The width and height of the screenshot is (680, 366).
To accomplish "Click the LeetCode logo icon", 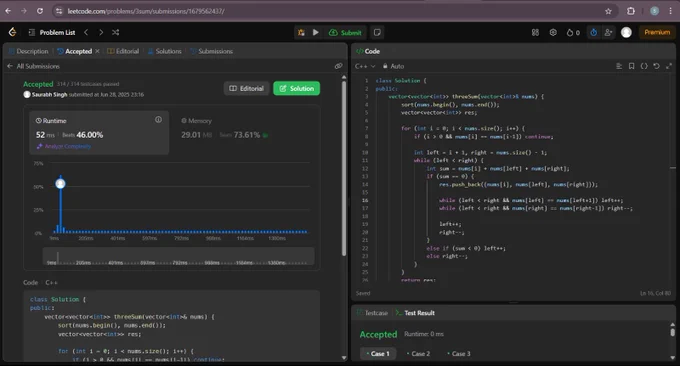I will point(12,32).
